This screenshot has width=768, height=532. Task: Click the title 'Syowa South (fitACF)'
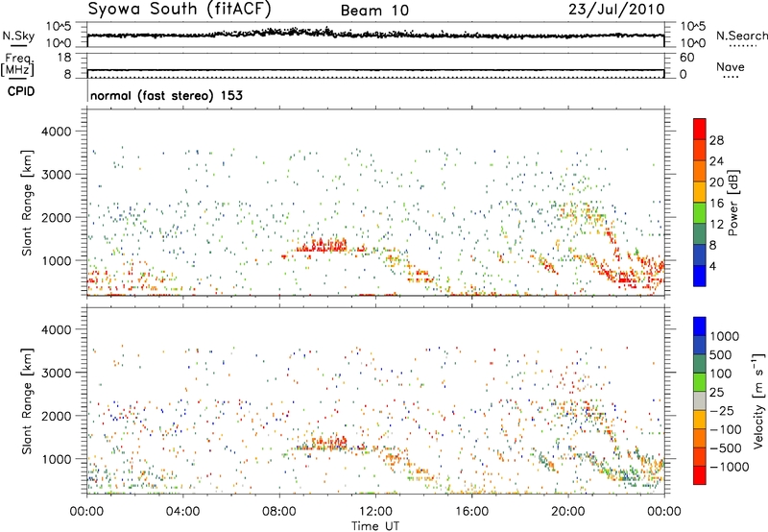click(179, 9)
